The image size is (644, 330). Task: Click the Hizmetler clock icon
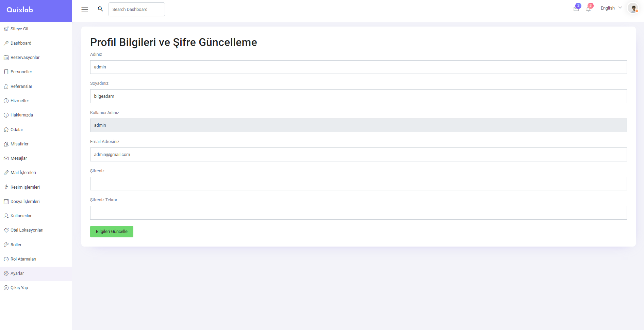click(6, 101)
